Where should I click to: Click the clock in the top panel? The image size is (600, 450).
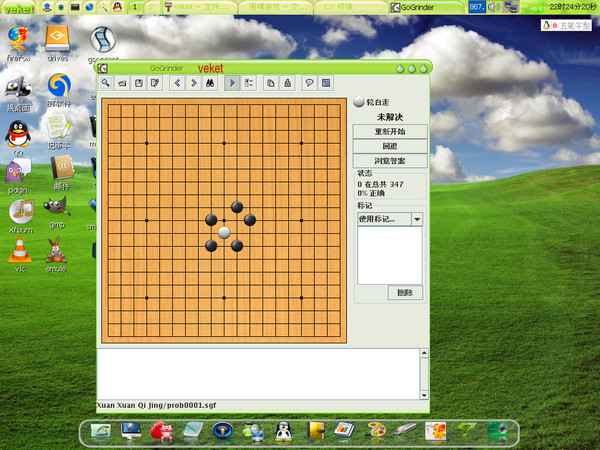coord(573,7)
